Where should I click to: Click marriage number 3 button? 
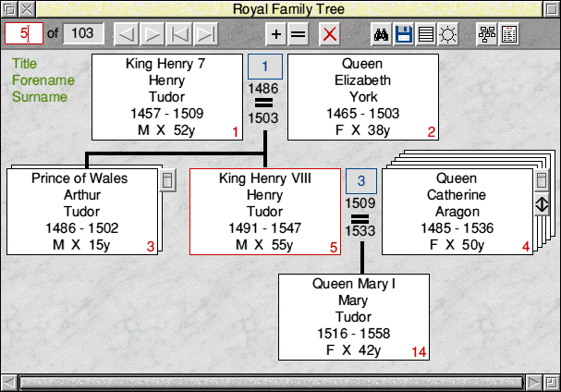pyautogui.click(x=361, y=179)
